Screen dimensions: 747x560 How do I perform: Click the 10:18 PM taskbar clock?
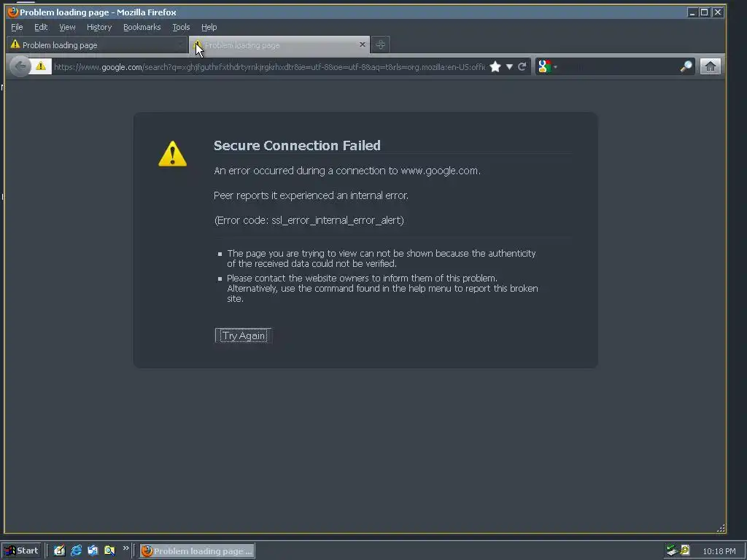point(719,551)
